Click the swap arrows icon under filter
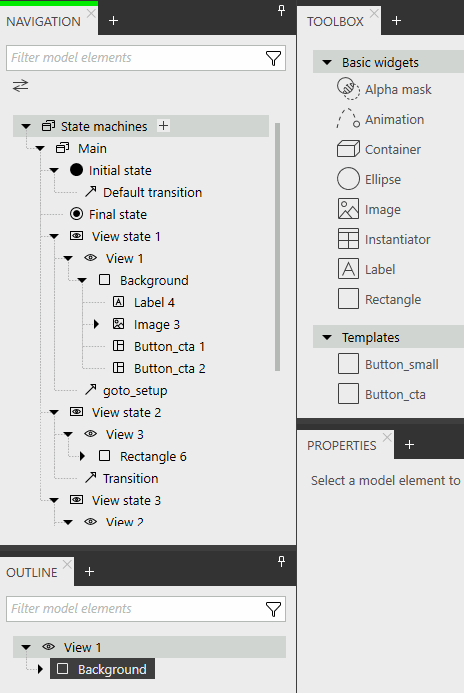The image size is (464, 693). pos(20,85)
